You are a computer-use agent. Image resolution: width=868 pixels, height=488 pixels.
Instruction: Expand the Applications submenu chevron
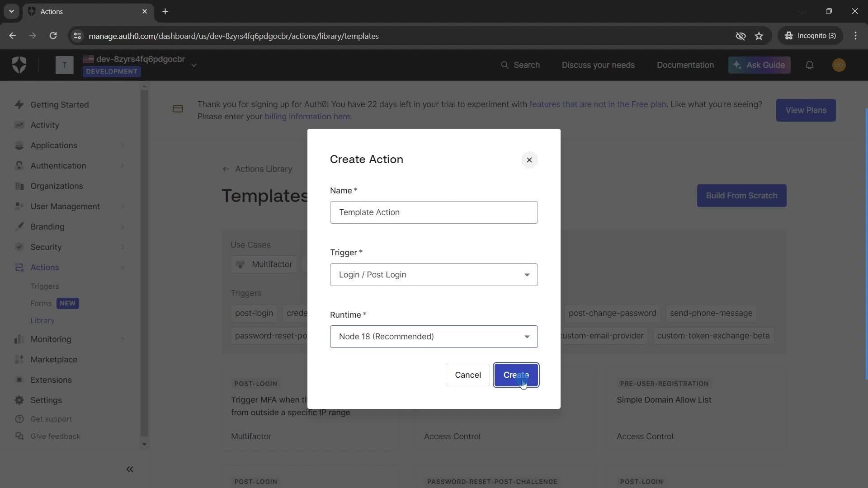[x=123, y=145]
